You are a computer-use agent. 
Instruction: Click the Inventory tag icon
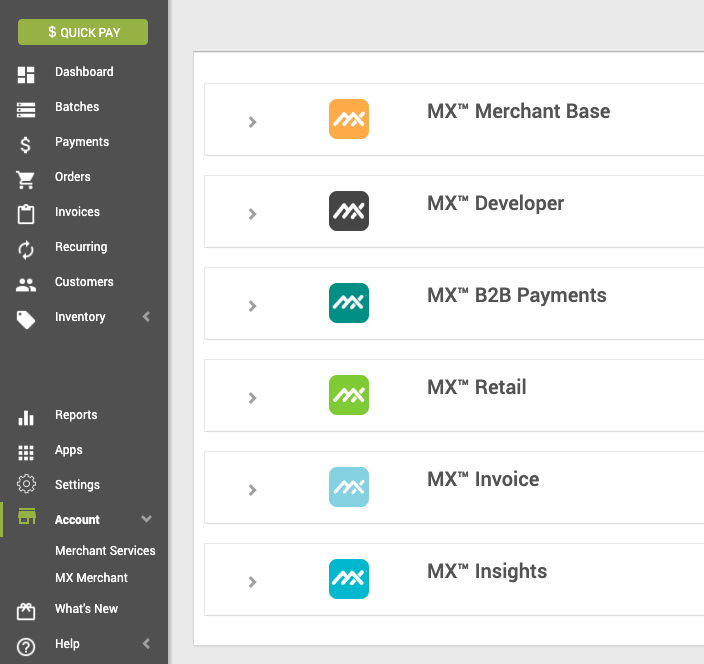coord(26,320)
